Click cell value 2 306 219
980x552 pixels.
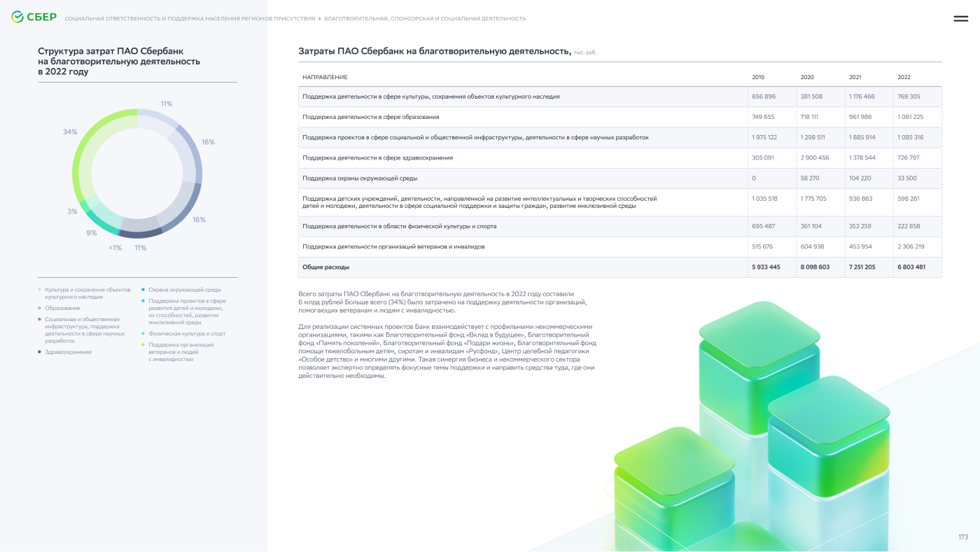911,247
